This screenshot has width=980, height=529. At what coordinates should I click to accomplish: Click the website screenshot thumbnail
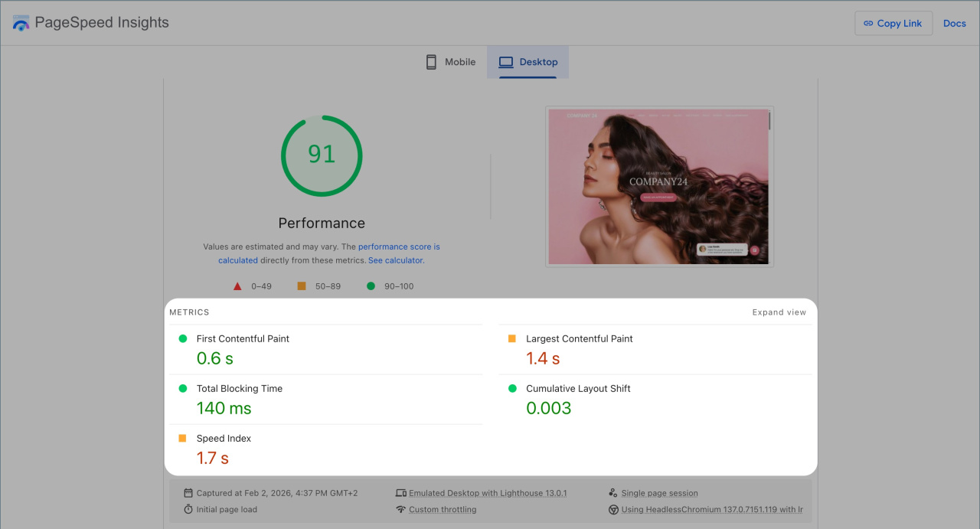[x=658, y=187]
